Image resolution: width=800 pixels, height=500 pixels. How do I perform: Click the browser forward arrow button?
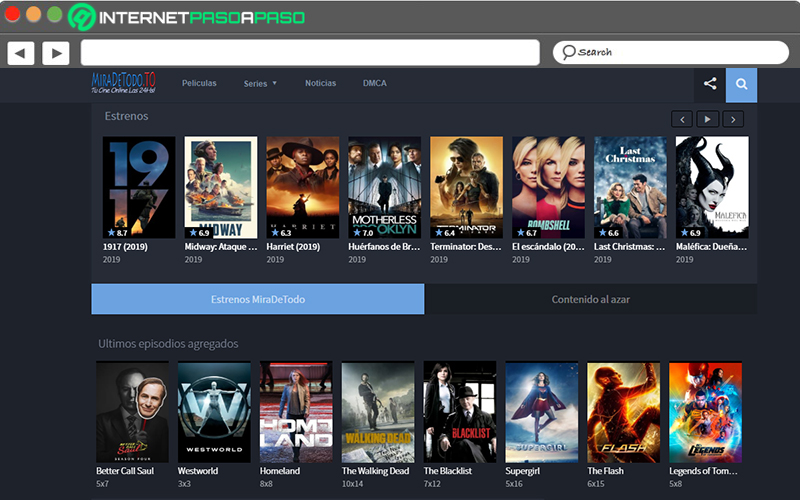coord(56,53)
